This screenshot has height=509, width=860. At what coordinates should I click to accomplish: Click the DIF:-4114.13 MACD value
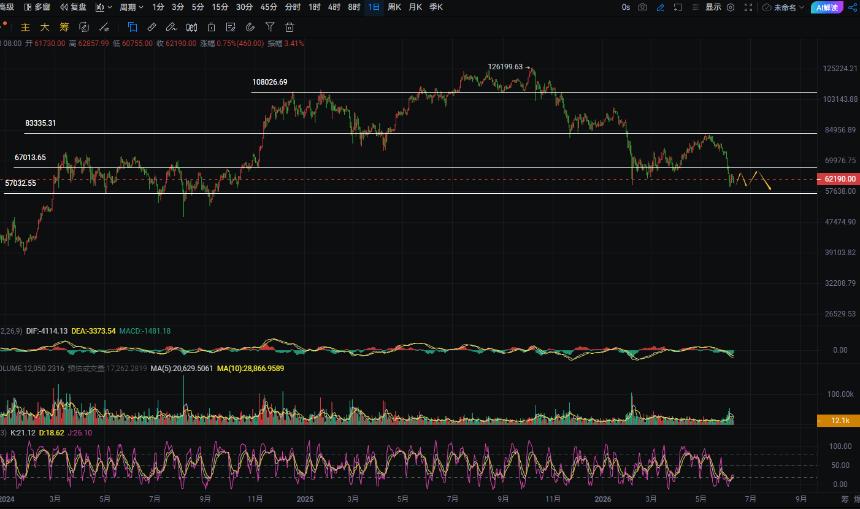coord(47,331)
